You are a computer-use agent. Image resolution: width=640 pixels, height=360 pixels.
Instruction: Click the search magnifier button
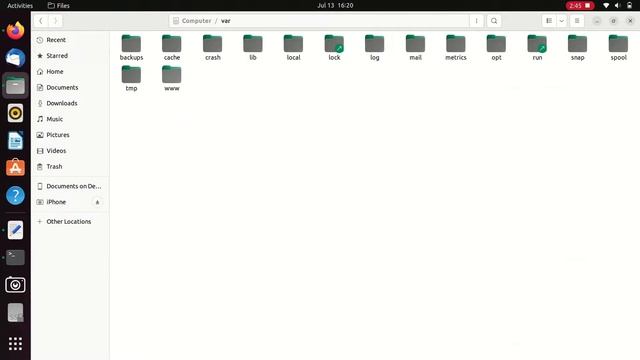click(494, 21)
